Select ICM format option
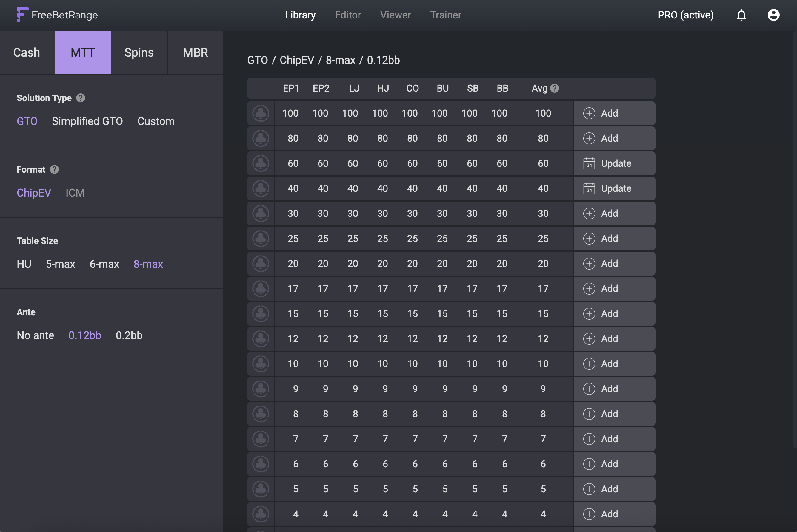This screenshot has height=532, width=797. click(x=75, y=193)
